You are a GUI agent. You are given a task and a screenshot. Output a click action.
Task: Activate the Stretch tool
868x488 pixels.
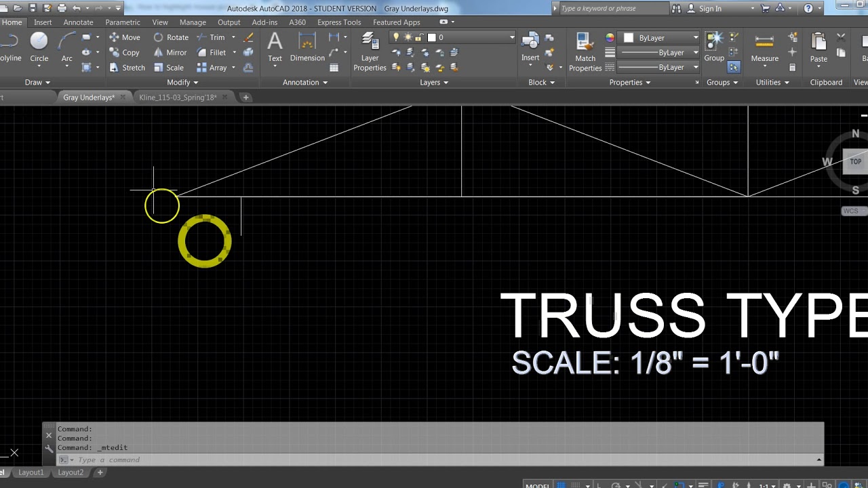(x=127, y=67)
